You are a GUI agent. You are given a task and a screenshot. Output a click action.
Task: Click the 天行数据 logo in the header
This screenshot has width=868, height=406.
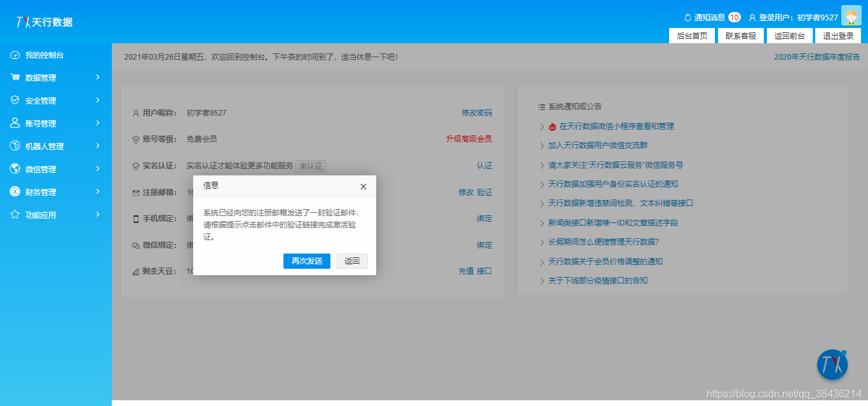tap(44, 22)
